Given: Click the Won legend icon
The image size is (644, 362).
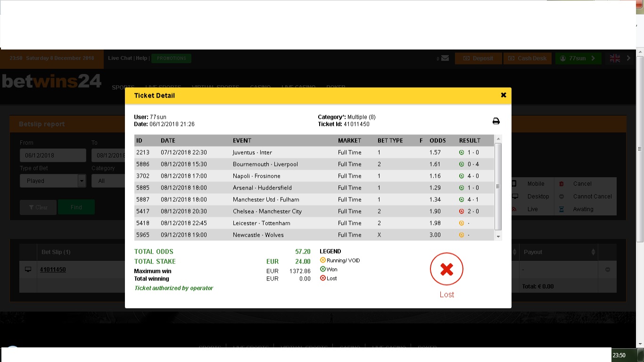Looking at the screenshot, I should (323, 269).
